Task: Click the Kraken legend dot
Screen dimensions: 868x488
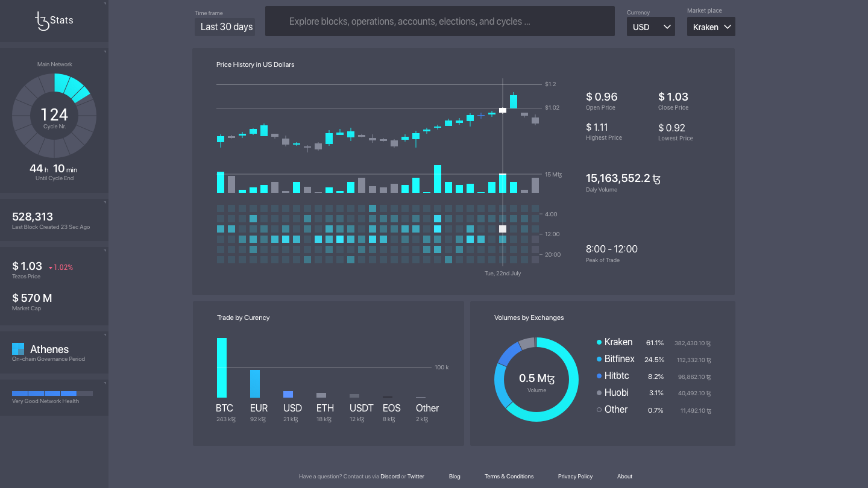Action: tap(599, 342)
